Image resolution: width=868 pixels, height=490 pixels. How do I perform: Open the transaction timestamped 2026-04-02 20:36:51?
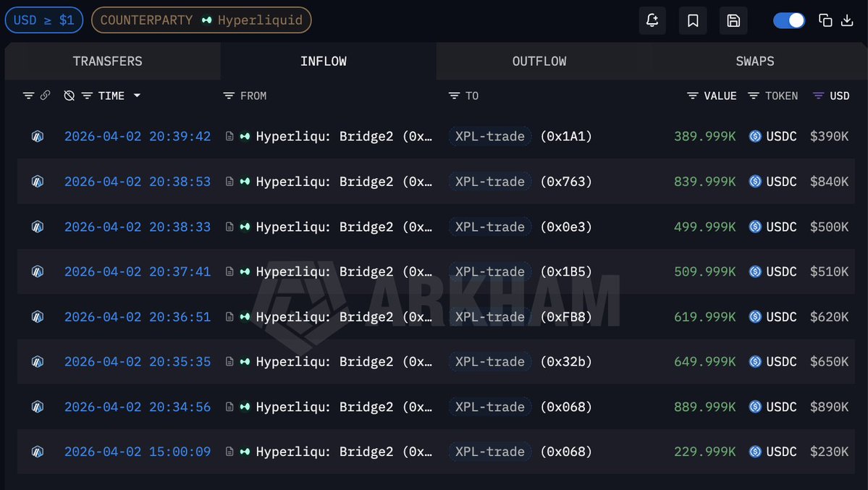(138, 317)
